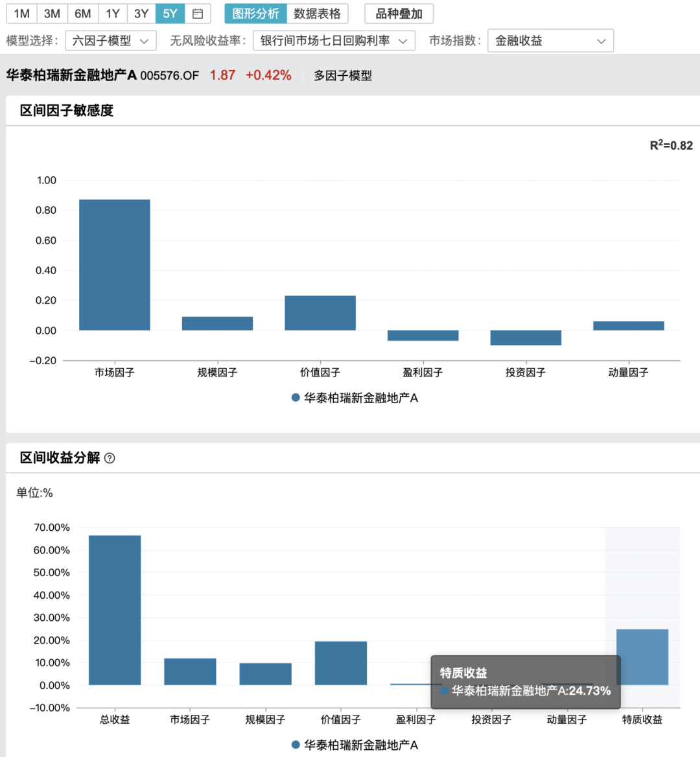This screenshot has height=757, width=700.
Task: Click the tooltip value 24.73%
Action: pyautogui.click(x=589, y=691)
